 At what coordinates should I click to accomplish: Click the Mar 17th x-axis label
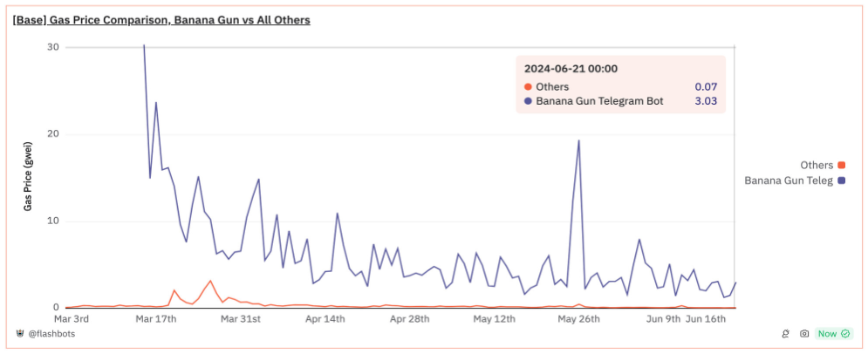tap(156, 319)
